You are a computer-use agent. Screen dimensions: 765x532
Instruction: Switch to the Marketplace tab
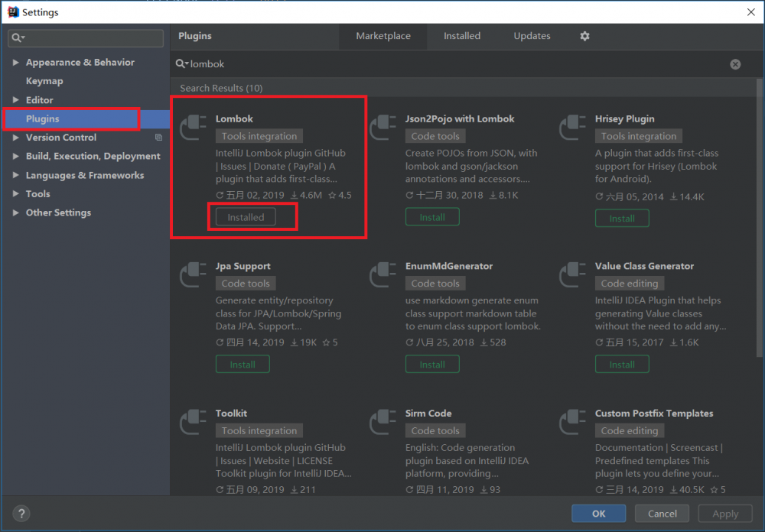383,36
